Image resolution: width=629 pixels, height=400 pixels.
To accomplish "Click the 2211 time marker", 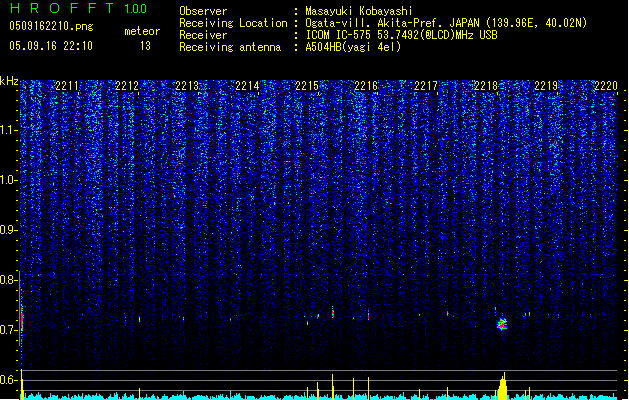I will click(x=67, y=85).
